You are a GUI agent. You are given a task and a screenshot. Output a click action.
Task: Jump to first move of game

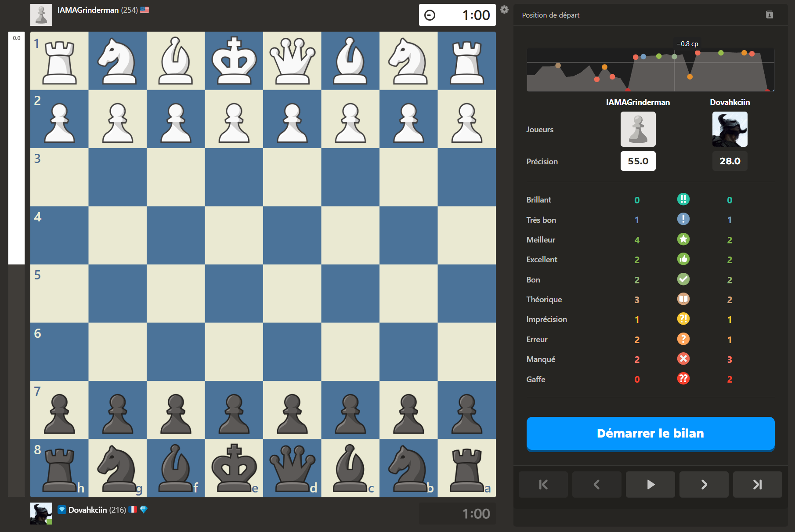(543, 485)
